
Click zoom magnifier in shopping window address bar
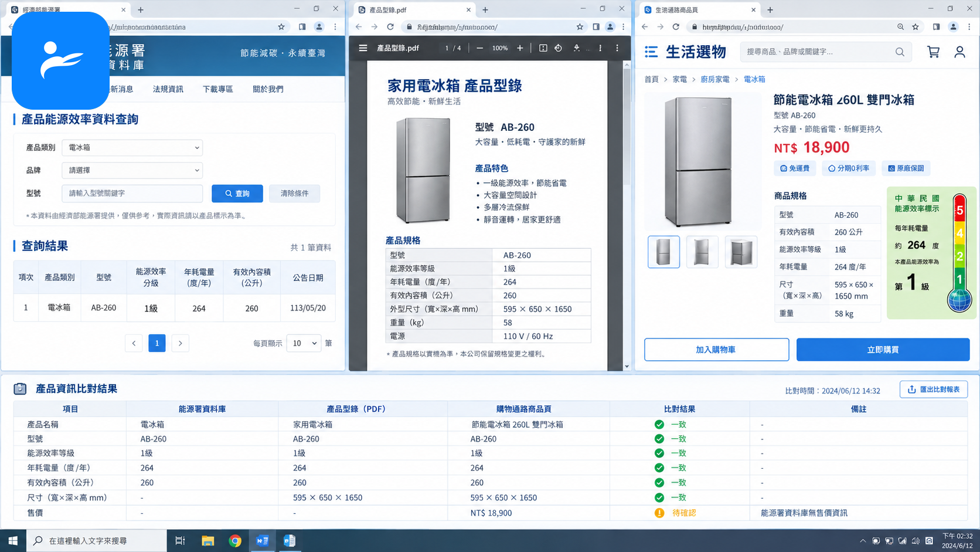pyautogui.click(x=900, y=27)
